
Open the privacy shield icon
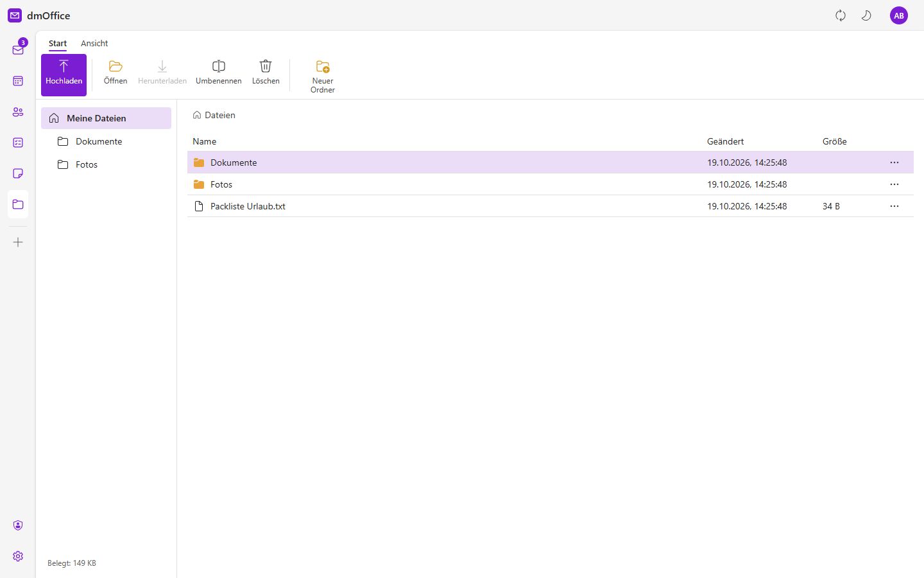(18, 525)
